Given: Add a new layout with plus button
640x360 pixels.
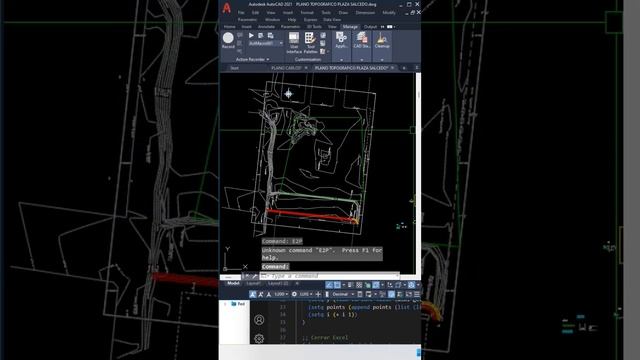Looking at the screenshot, I should tap(297, 283).
